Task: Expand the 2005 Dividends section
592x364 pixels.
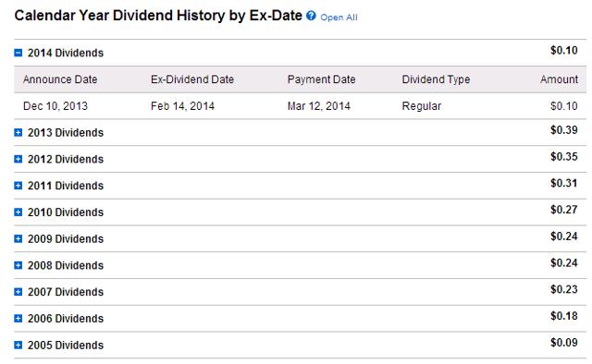Action: point(18,346)
